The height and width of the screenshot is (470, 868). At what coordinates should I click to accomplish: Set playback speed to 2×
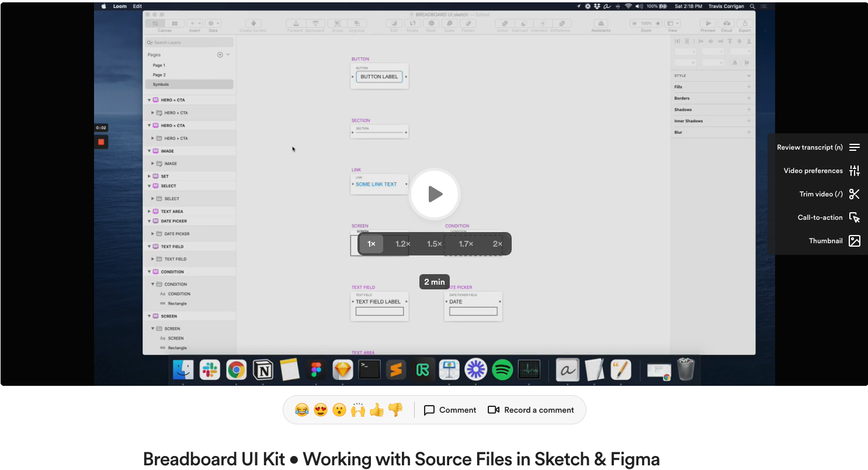click(497, 244)
